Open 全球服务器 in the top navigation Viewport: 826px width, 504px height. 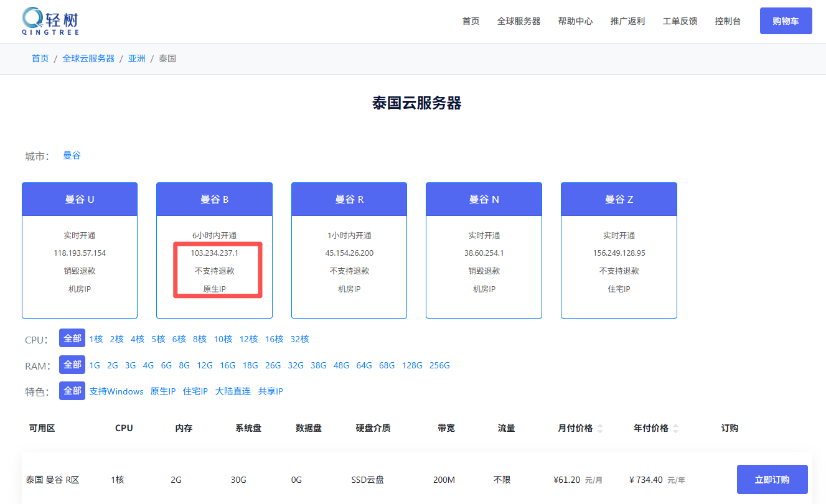coord(519,21)
